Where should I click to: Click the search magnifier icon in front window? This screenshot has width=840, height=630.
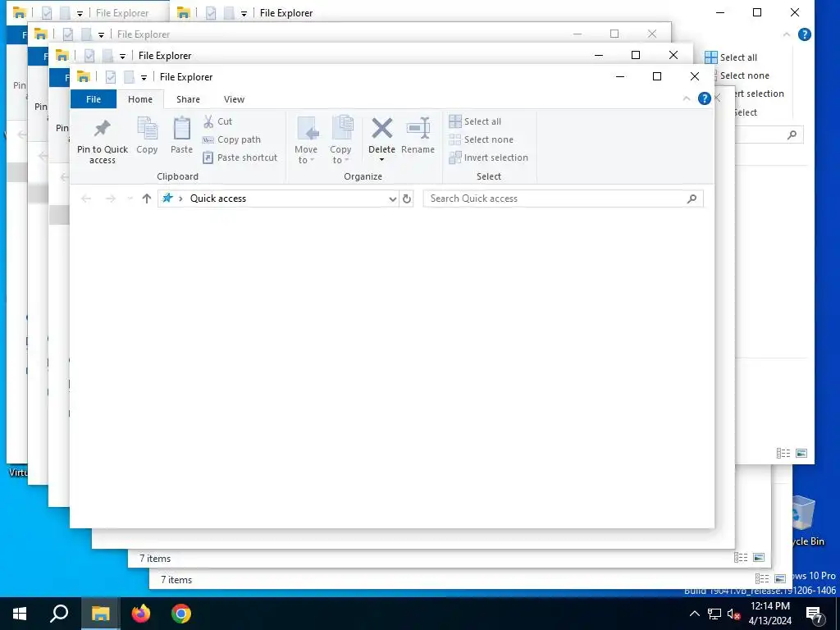pyautogui.click(x=692, y=199)
